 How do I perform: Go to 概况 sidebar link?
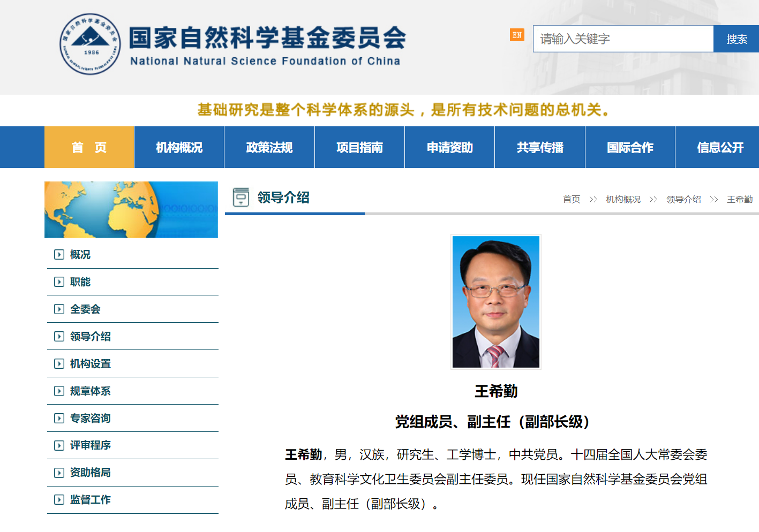pyautogui.click(x=80, y=255)
